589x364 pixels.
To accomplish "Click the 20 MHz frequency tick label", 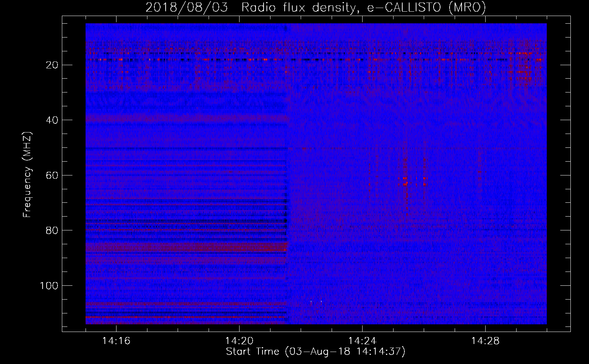I will pos(52,65).
